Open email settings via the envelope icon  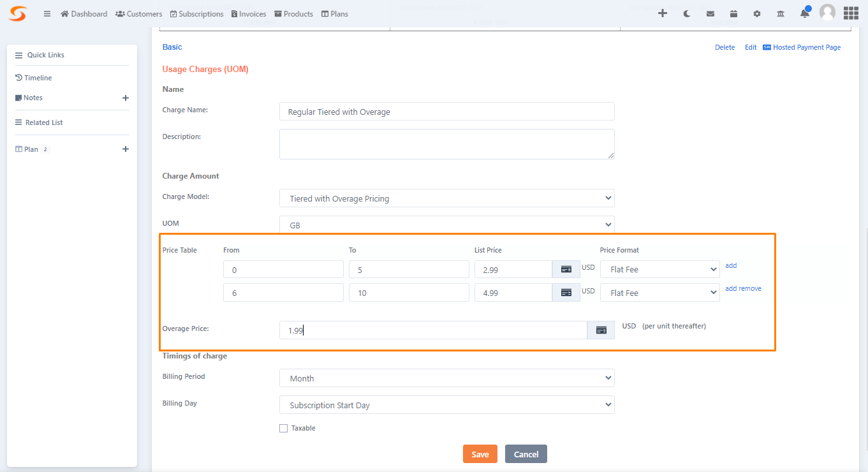(710, 13)
